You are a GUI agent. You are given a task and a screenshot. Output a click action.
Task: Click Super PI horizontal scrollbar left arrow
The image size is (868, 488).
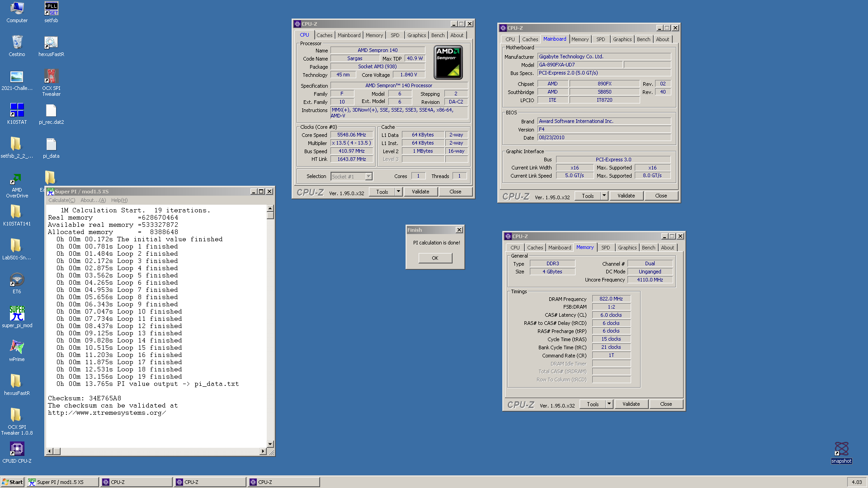pos(50,451)
